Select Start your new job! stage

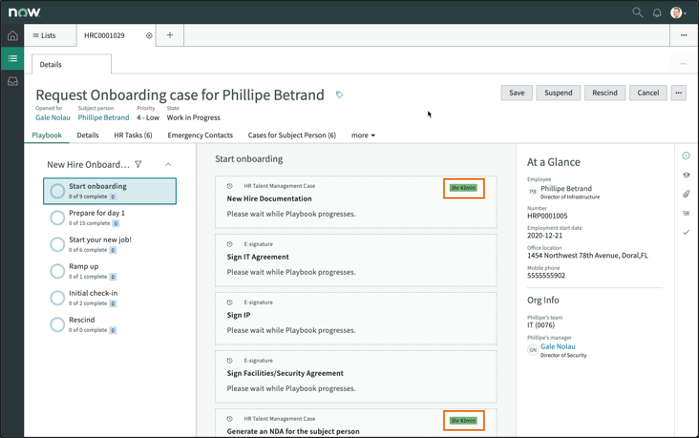(x=110, y=244)
